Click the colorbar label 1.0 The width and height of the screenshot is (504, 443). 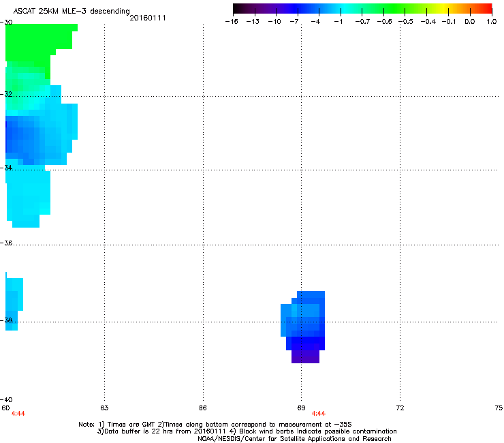[x=492, y=22]
